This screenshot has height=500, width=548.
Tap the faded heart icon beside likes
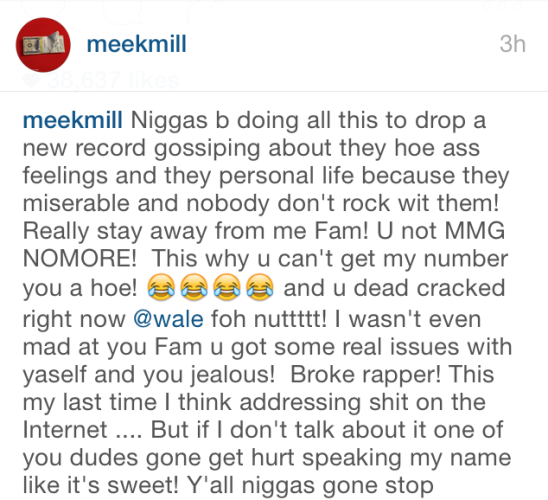tap(31, 80)
